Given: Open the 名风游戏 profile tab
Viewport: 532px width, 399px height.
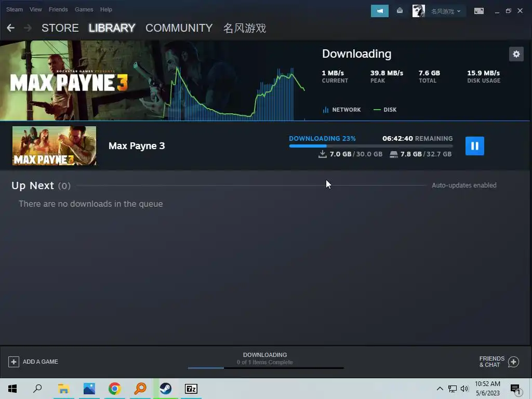Looking at the screenshot, I should pyautogui.click(x=245, y=28).
